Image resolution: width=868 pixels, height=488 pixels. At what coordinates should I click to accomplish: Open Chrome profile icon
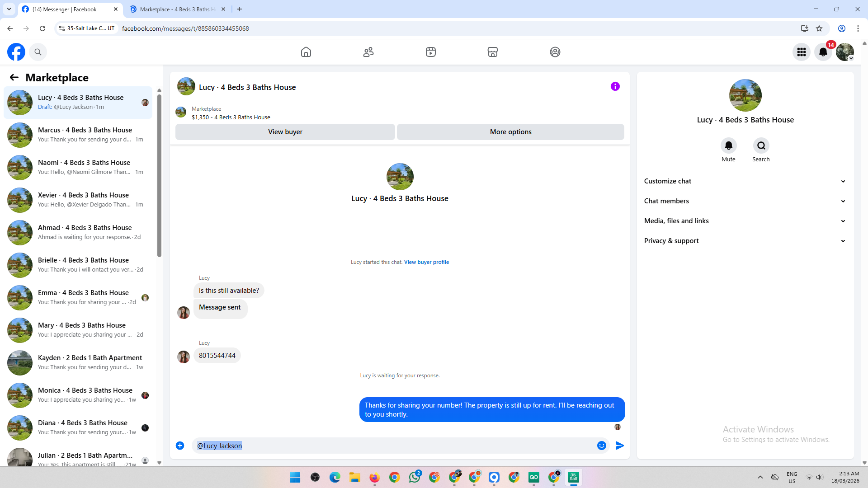point(842,28)
